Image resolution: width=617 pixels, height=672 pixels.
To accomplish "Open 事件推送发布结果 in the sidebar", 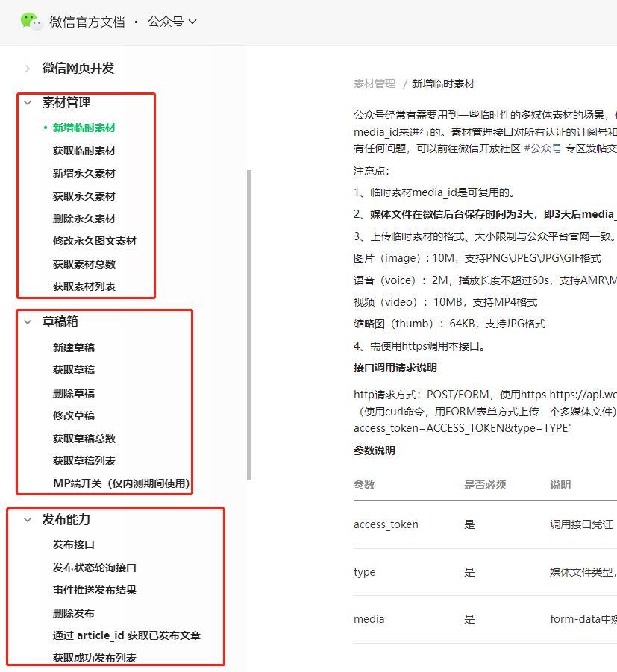I will click(94, 590).
